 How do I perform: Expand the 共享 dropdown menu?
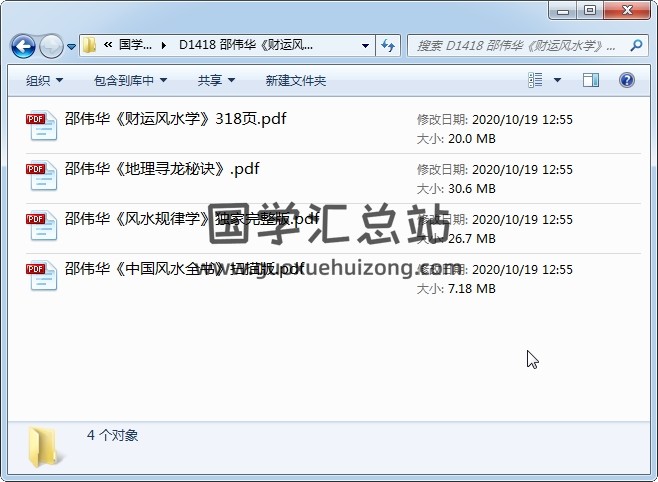point(216,80)
